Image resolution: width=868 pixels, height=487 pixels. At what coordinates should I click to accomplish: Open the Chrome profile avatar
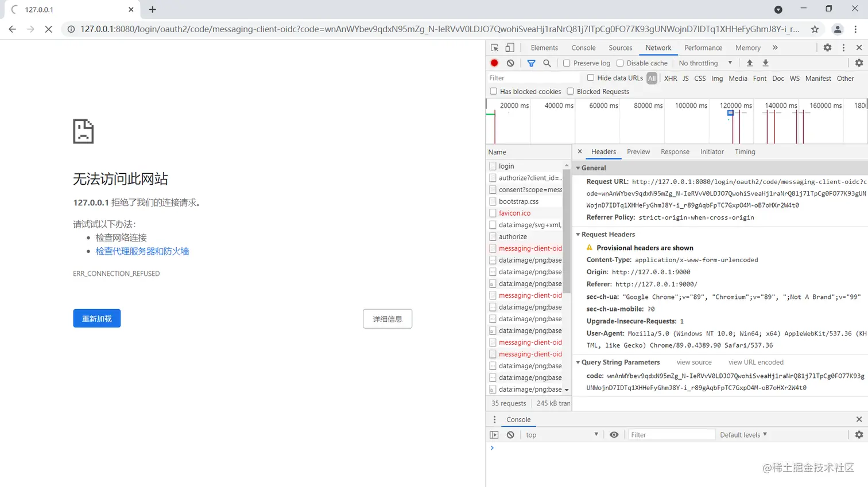coord(838,29)
